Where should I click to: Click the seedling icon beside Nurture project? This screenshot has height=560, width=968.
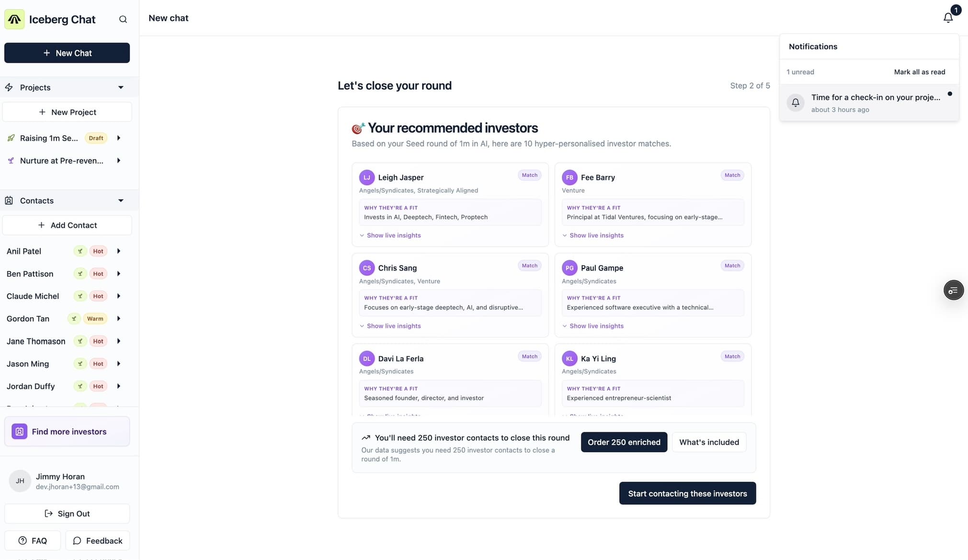pyautogui.click(x=11, y=160)
